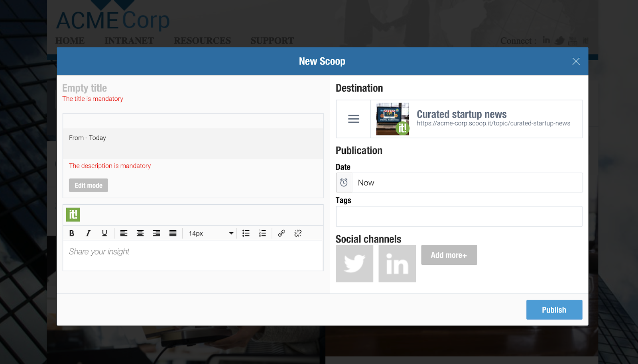Click the green Scoop.it logo above the editor
The height and width of the screenshot is (364, 638).
pyautogui.click(x=73, y=215)
